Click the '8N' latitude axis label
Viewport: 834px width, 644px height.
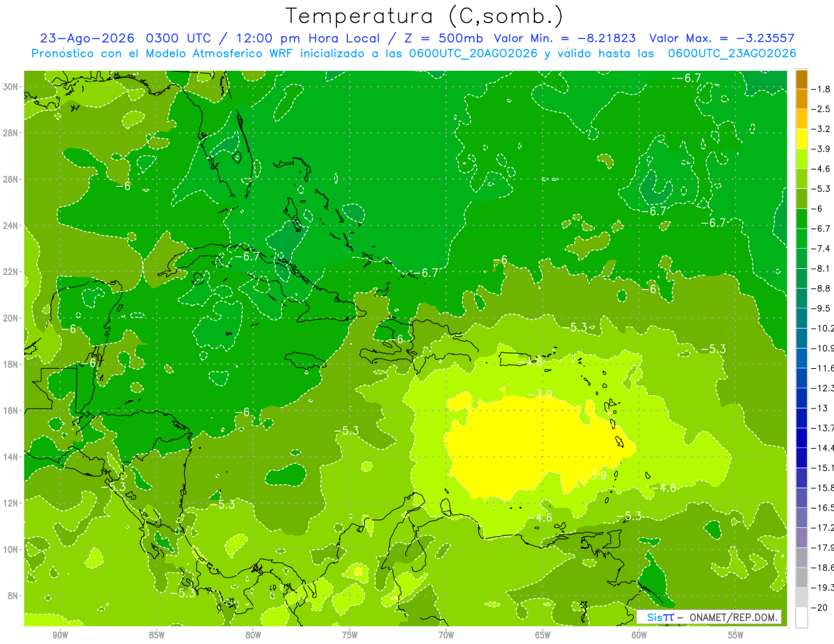tap(14, 595)
